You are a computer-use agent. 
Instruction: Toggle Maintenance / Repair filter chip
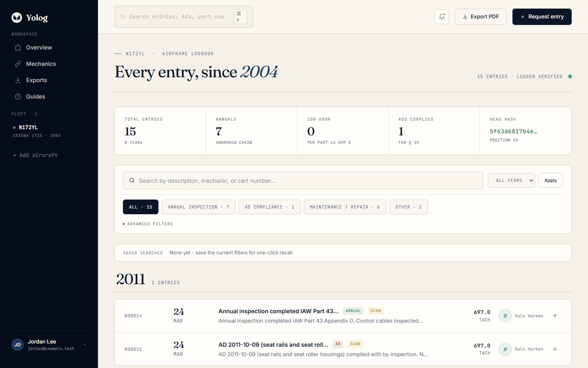tap(345, 207)
